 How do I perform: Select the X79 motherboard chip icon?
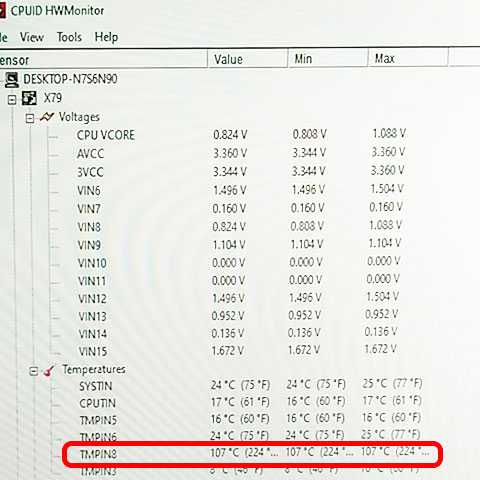[29, 98]
